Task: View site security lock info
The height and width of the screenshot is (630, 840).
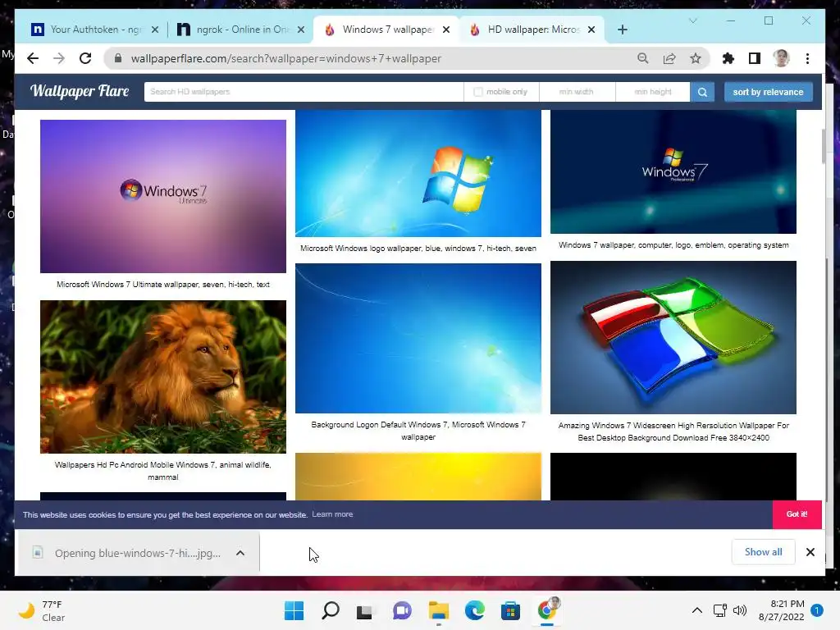Action: pos(118,58)
